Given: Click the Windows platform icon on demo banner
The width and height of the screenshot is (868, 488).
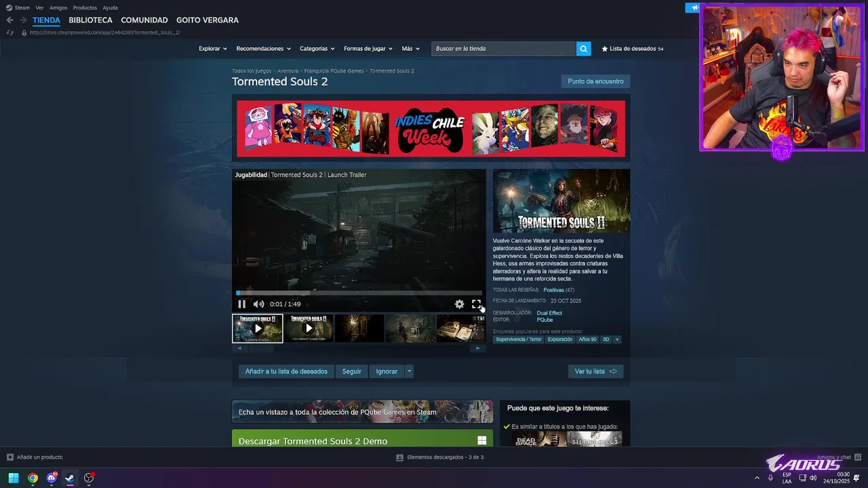Looking at the screenshot, I should [x=481, y=441].
